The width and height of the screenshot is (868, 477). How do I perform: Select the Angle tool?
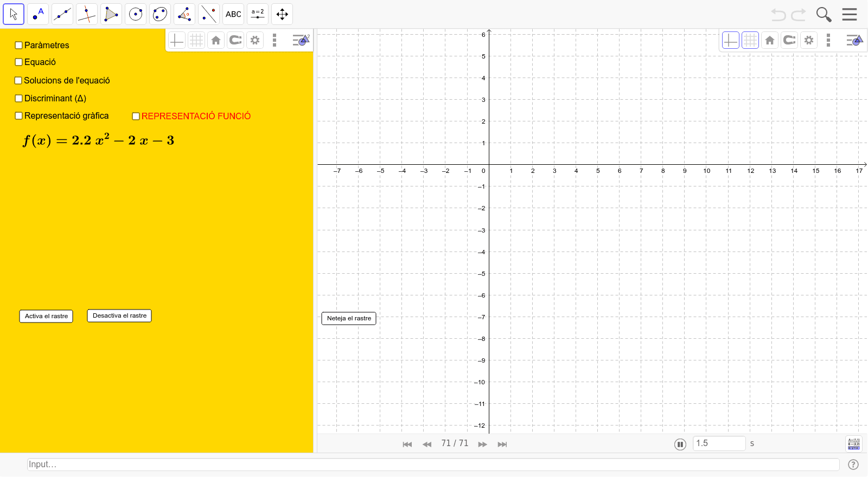click(184, 14)
